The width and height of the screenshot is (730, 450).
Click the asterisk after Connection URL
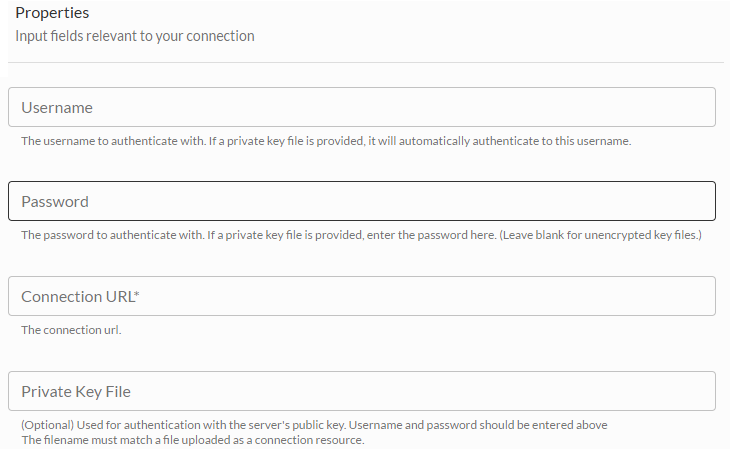[x=136, y=294]
